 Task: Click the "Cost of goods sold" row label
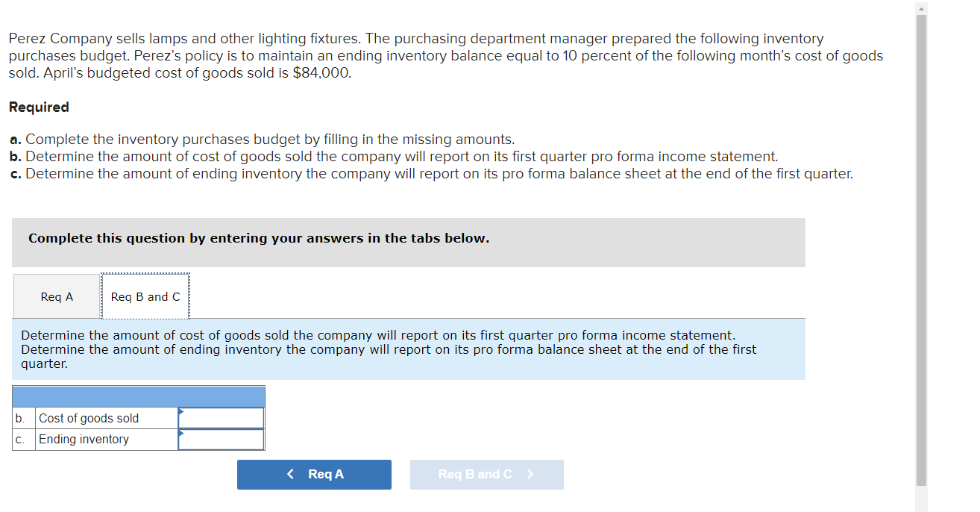[89, 418]
